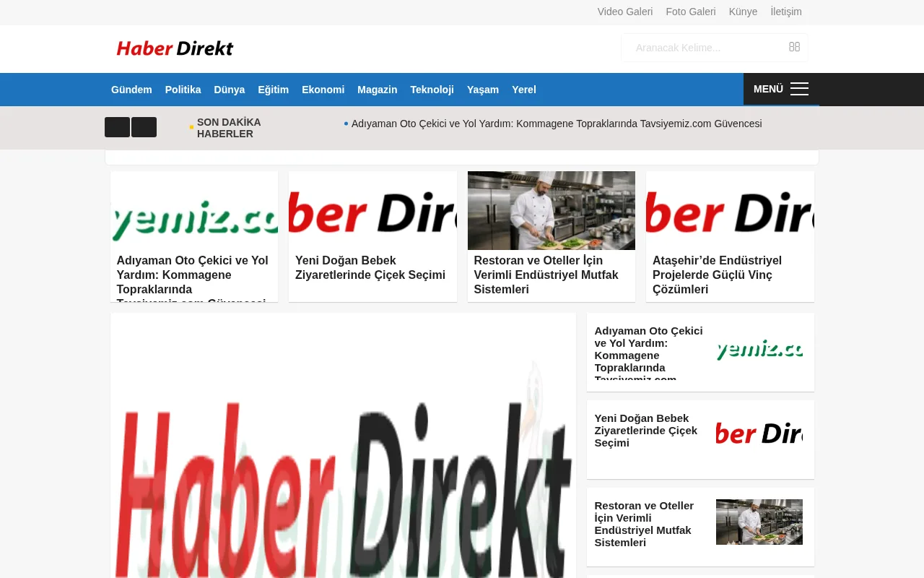
Task: Click the next arrow on breaking news ticker
Action: point(144,126)
